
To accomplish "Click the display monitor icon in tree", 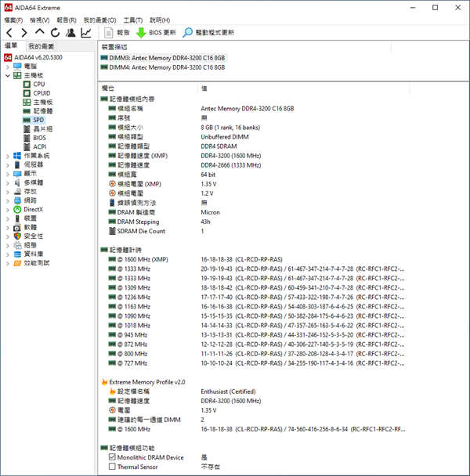I will pyautogui.click(x=17, y=174).
